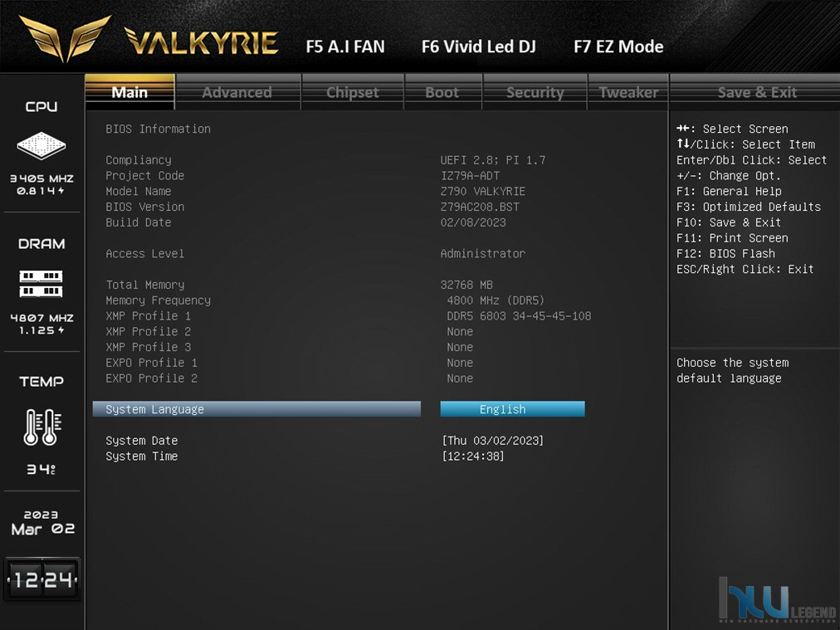Click the F3: Optimized Defaults hint
The width and height of the screenshot is (840, 630).
749,206
